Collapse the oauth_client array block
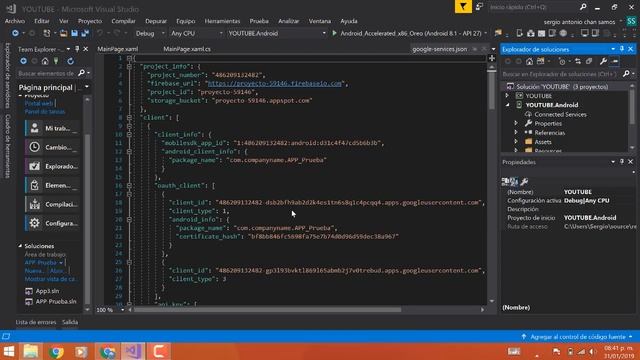This screenshot has height=360, width=640. coord(129,186)
